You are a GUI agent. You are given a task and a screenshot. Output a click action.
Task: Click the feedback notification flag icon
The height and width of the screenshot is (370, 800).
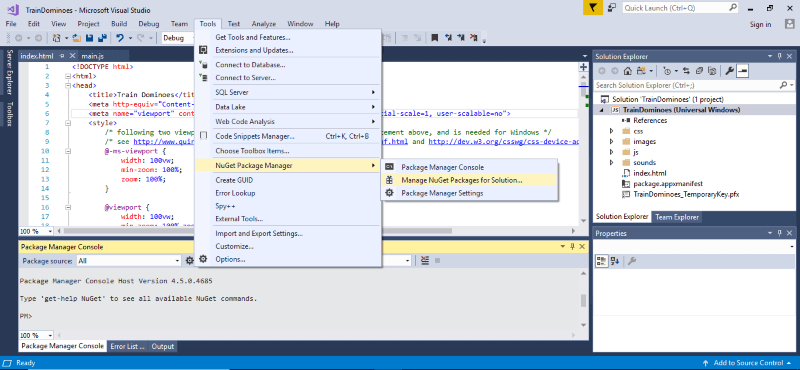tap(592, 8)
